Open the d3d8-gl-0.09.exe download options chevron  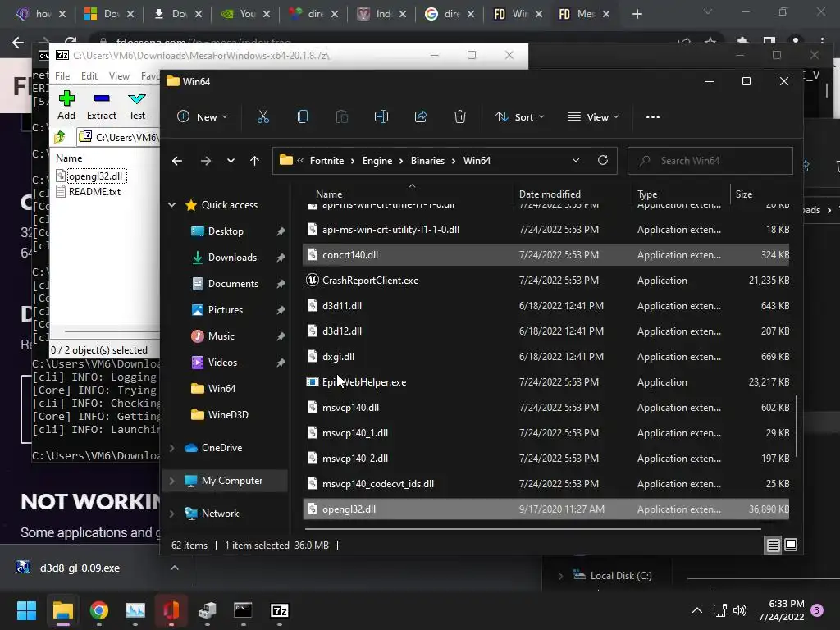coord(175,568)
